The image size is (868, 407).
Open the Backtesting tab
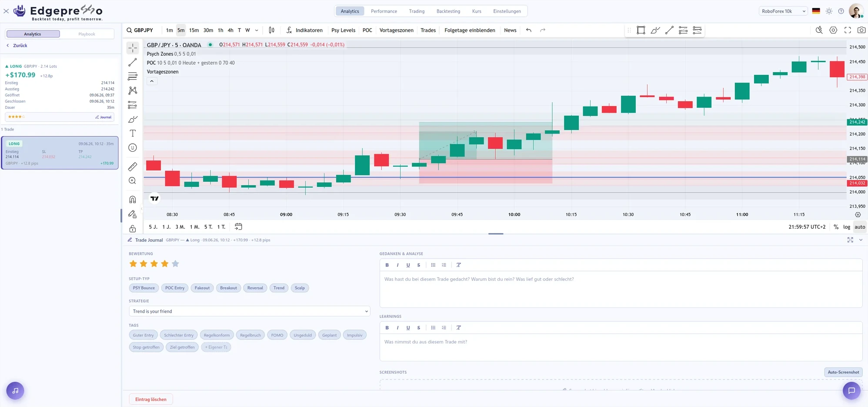448,11
